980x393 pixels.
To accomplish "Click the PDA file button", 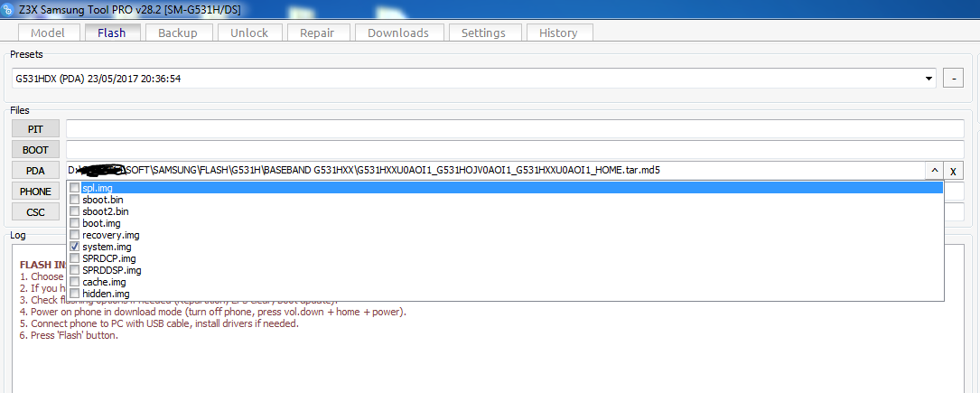I will point(35,171).
